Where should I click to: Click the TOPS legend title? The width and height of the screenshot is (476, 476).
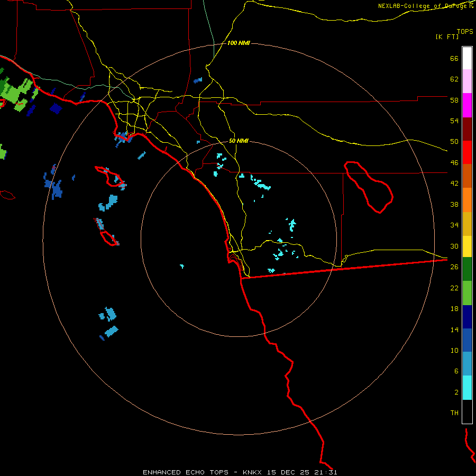[465, 31]
